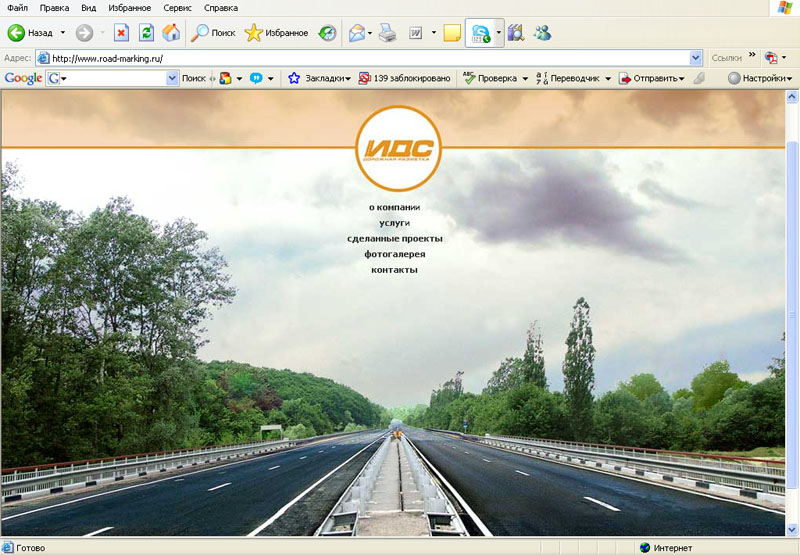Open the 'фотогалерея' page link
Image resolution: width=800 pixels, height=555 pixels.
pos(394,254)
